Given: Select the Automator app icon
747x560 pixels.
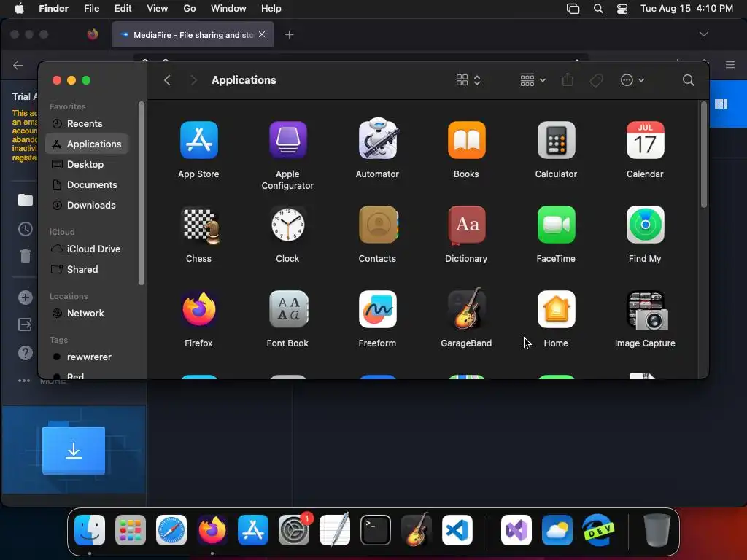Looking at the screenshot, I should pos(377,139).
